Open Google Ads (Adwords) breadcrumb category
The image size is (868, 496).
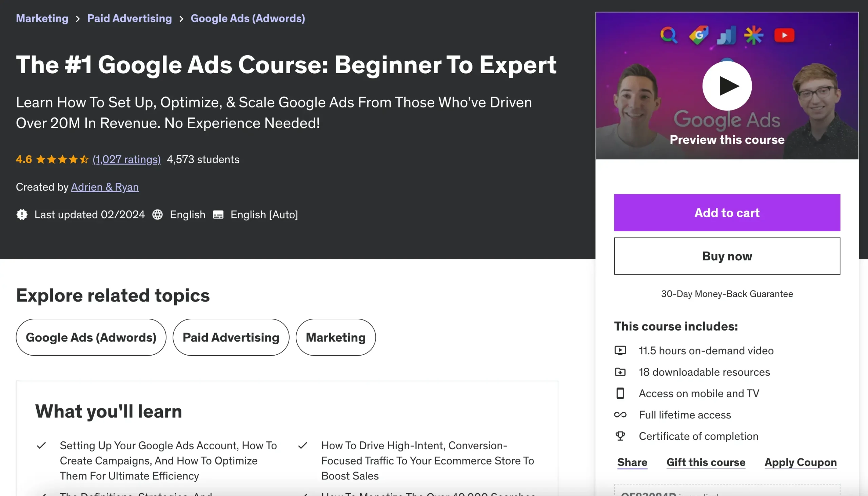[248, 18]
